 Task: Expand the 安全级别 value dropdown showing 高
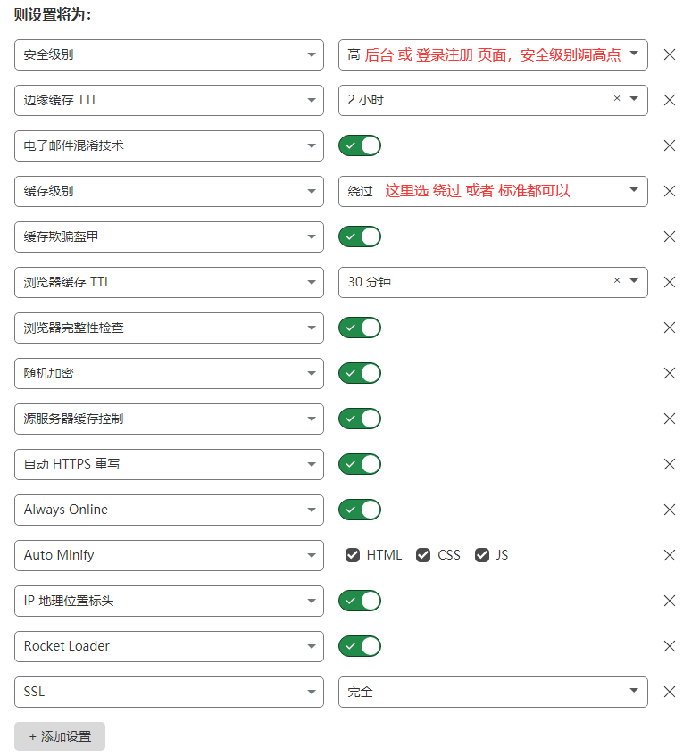(x=493, y=55)
